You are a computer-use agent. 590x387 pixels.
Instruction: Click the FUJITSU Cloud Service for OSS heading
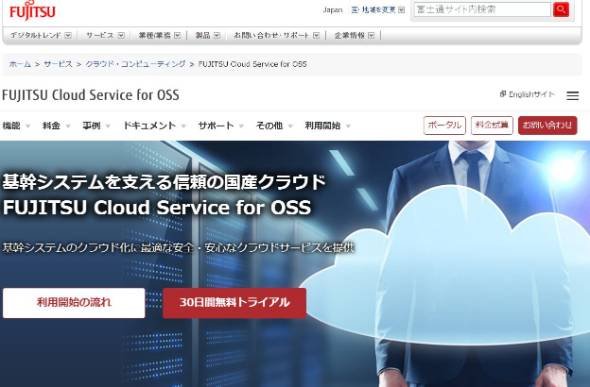point(90,95)
